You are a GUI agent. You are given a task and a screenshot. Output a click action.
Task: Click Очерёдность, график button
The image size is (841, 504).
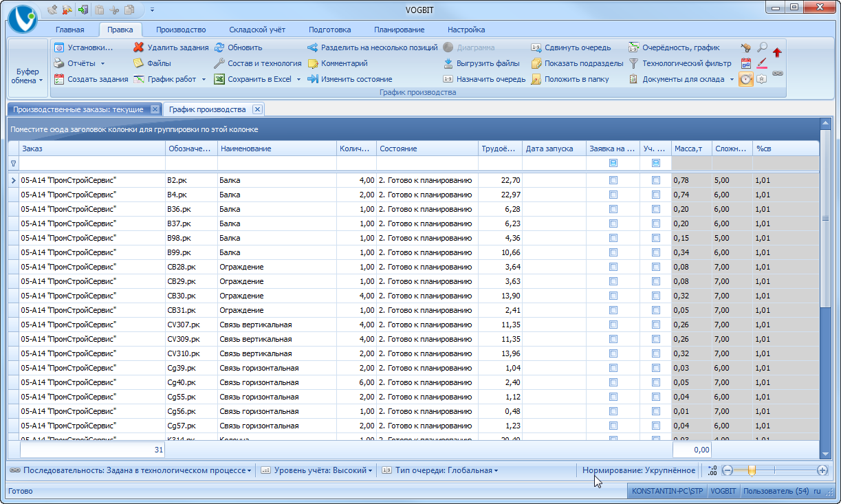click(674, 47)
